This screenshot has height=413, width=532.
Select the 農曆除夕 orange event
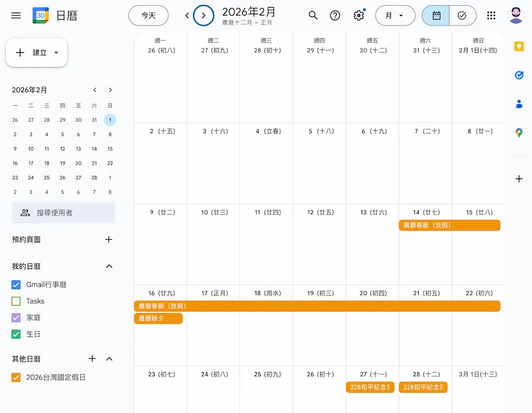158,318
